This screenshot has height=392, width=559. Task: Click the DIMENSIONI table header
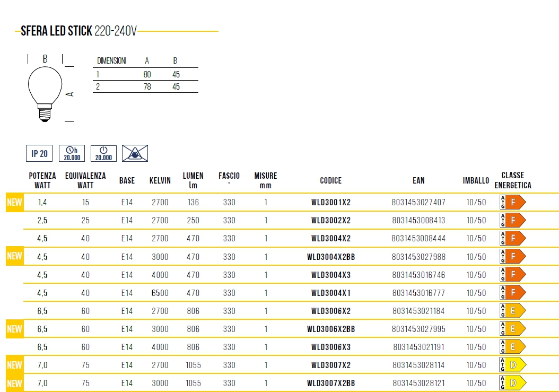point(111,61)
